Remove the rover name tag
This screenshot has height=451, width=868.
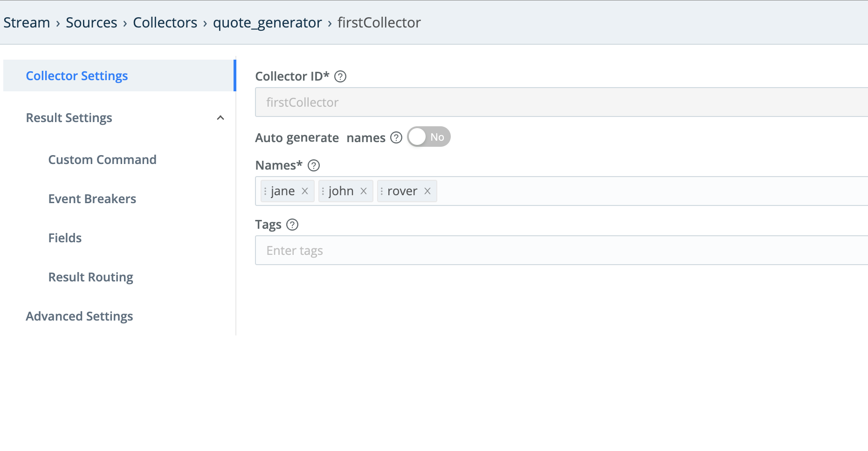[x=427, y=191]
